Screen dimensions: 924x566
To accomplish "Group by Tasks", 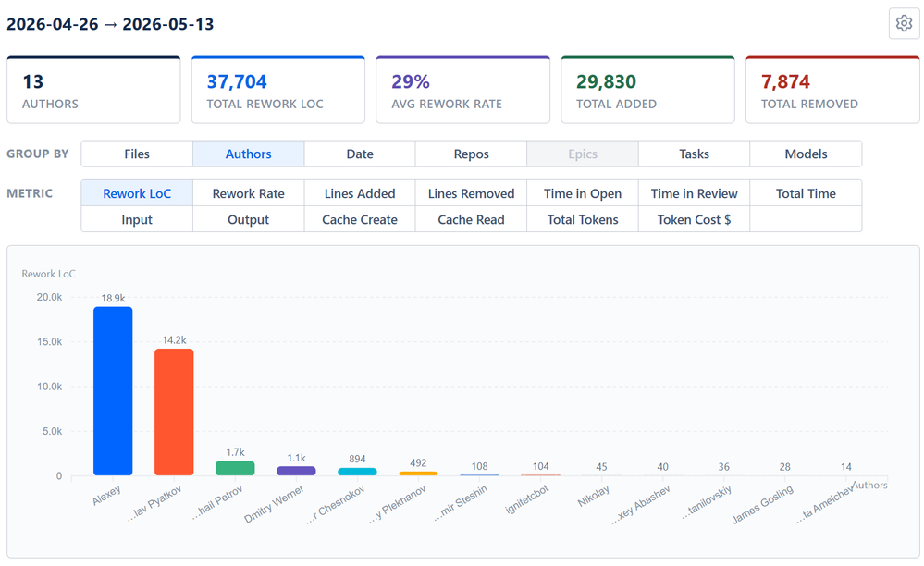I will point(694,154).
